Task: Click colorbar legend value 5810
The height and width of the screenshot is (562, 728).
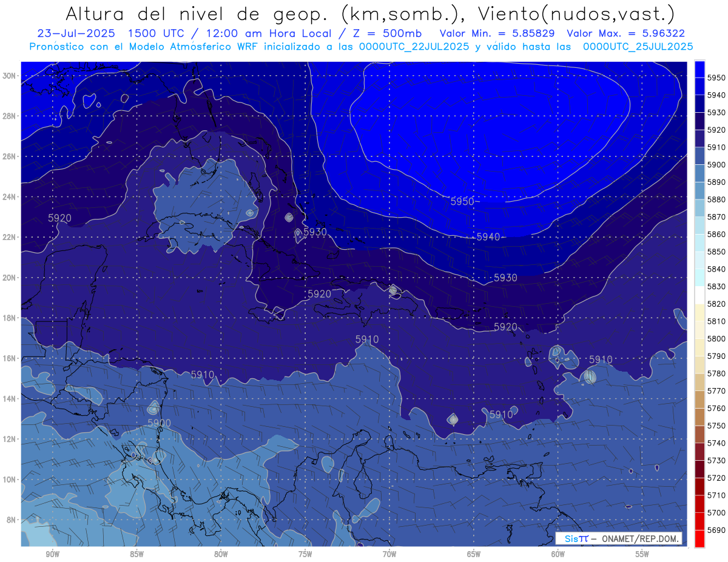Action: point(716,321)
